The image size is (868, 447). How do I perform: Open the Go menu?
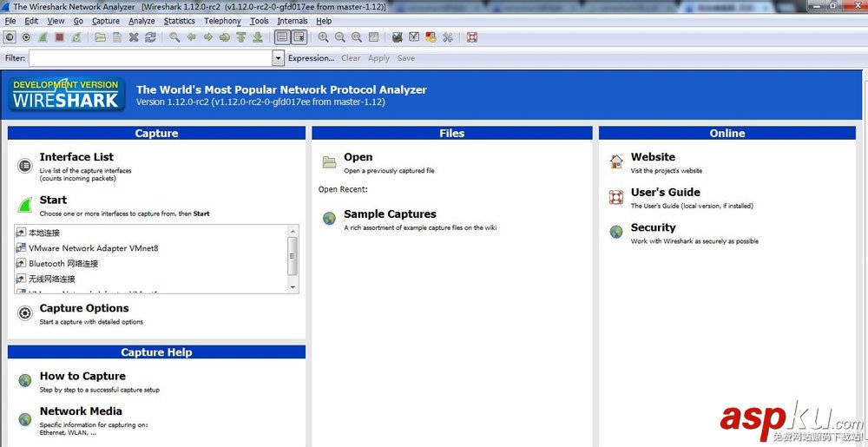(78, 21)
